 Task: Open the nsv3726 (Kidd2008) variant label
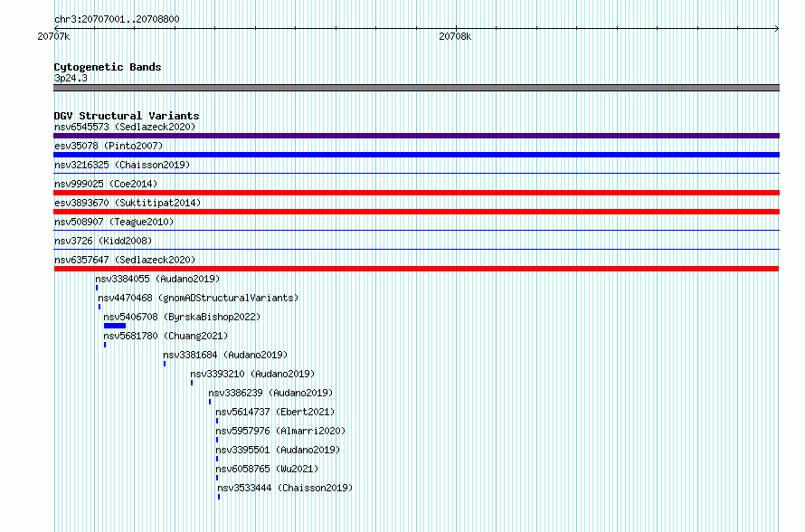coord(103,241)
